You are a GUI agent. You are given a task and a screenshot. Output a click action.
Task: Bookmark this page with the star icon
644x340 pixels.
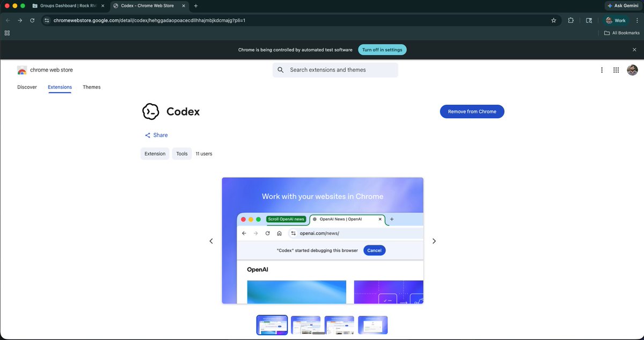[x=553, y=20]
